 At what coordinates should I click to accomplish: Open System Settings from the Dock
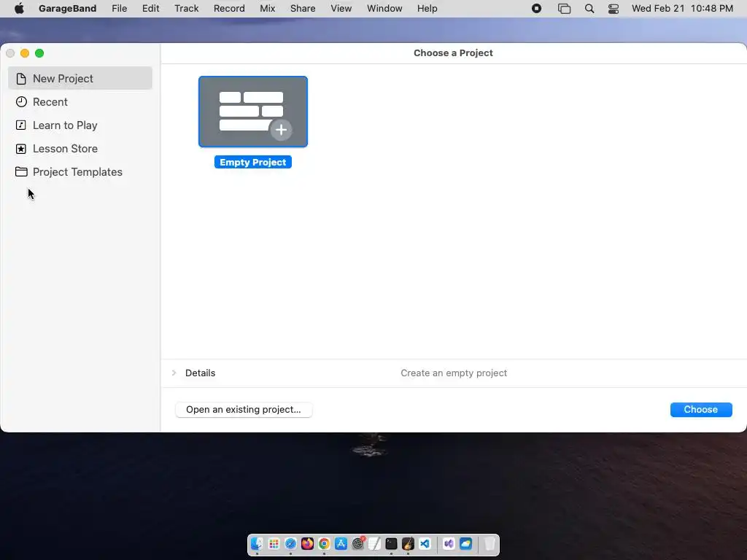point(357,544)
